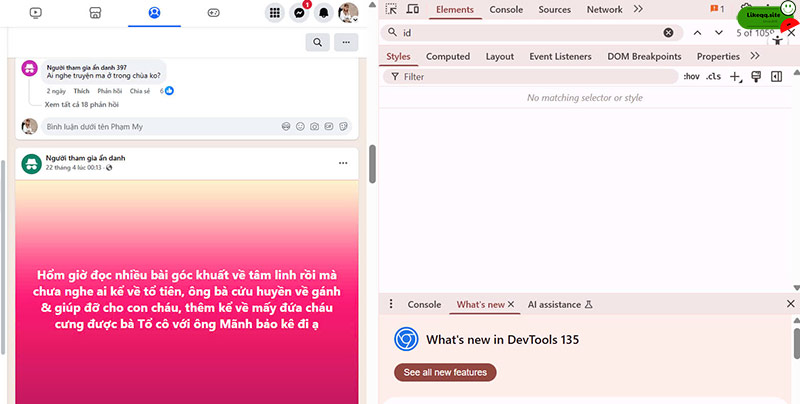Switch to the AI assistance drawer tab
Screen dimensions: 800x404
click(560, 305)
